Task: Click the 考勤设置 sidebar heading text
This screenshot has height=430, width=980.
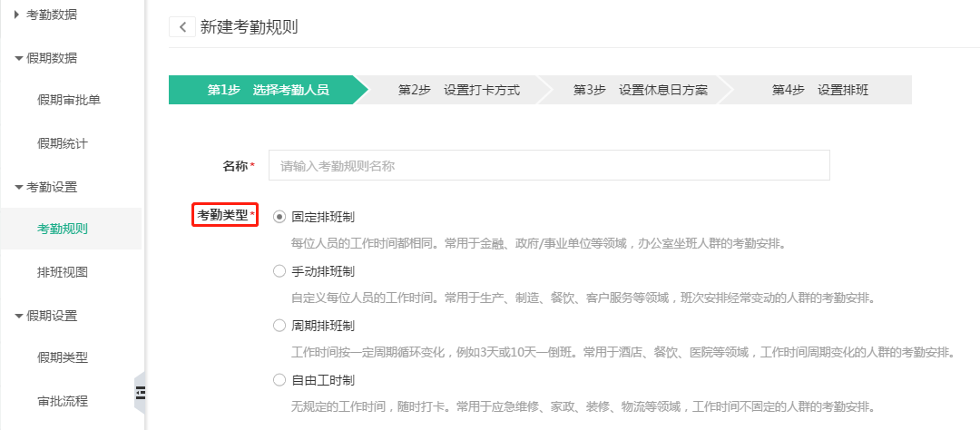Action: point(51,187)
